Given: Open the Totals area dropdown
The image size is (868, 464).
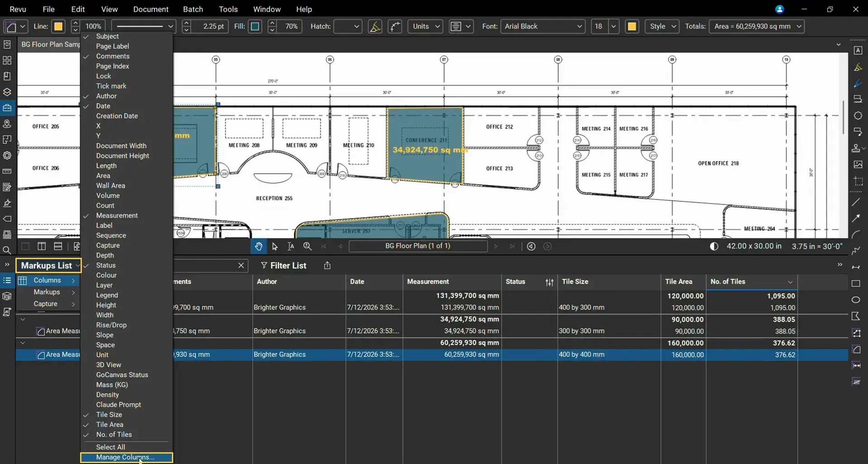Looking at the screenshot, I should point(757,26).
